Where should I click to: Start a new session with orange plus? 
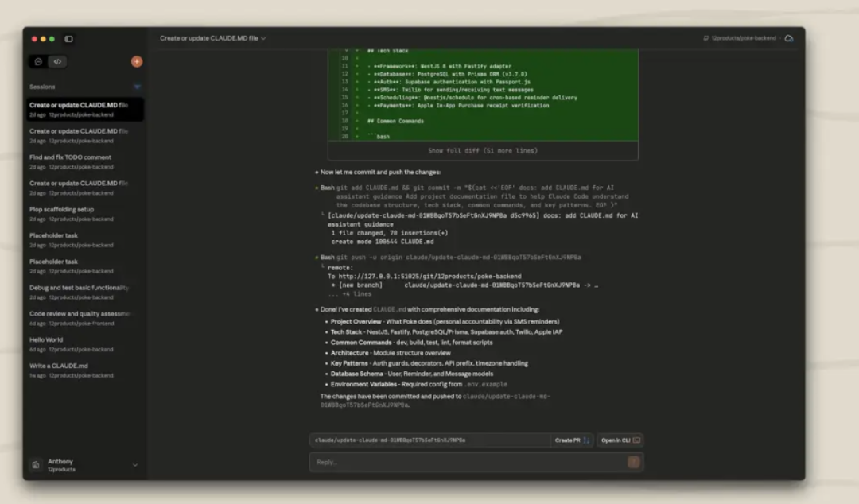point(137,61)
